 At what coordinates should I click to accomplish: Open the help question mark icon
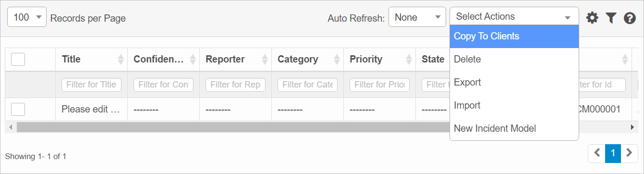click(630, 18)
